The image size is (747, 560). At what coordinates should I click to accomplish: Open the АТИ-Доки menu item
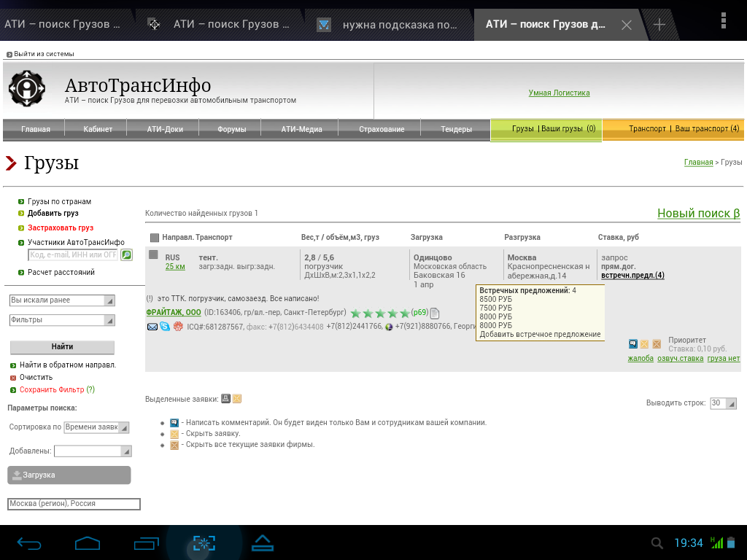pyautogui.click(x=165, y=130)
